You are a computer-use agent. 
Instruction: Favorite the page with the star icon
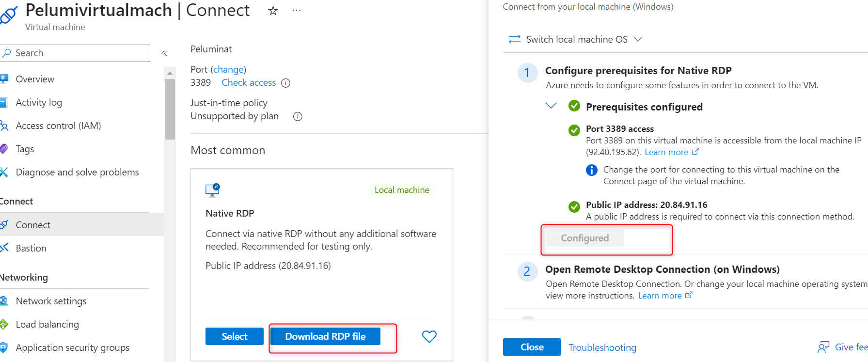click(273, 11)
